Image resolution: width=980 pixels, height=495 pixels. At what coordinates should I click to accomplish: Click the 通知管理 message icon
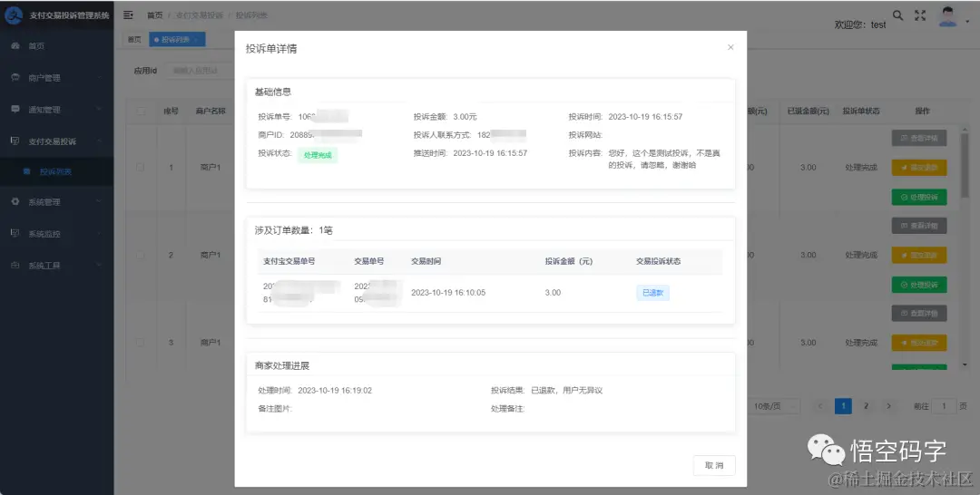click(x=15, y=109)
